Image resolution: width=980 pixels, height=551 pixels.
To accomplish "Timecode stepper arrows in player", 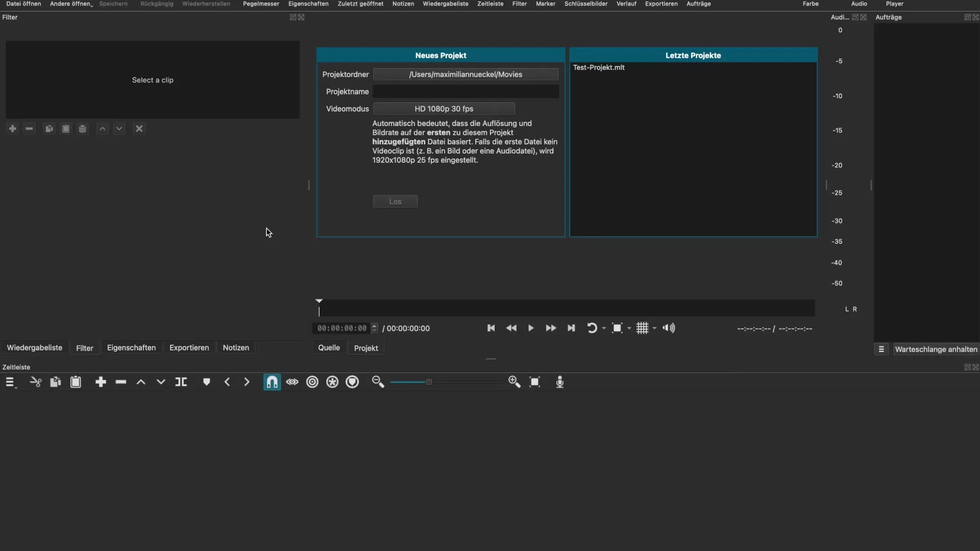I will point(374,328).
